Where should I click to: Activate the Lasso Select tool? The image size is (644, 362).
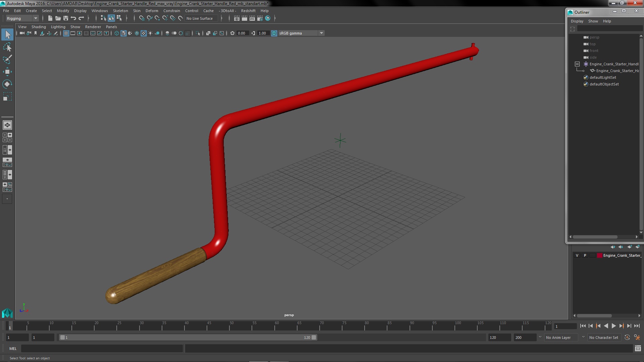7,47
